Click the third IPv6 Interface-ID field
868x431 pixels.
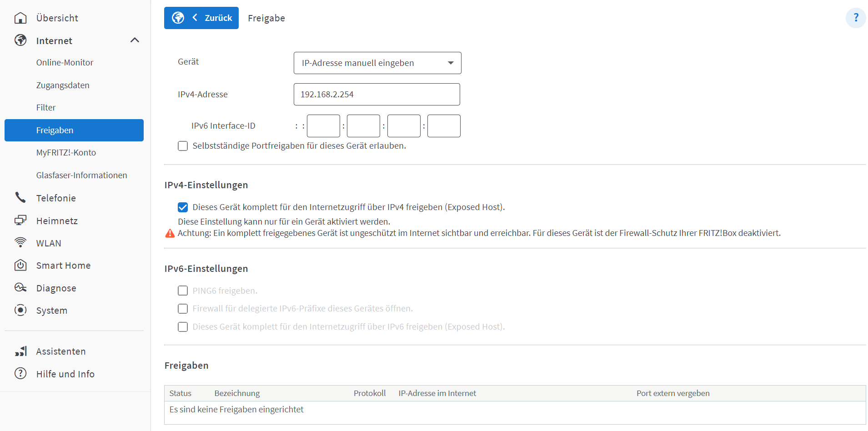tap(404, 126)
